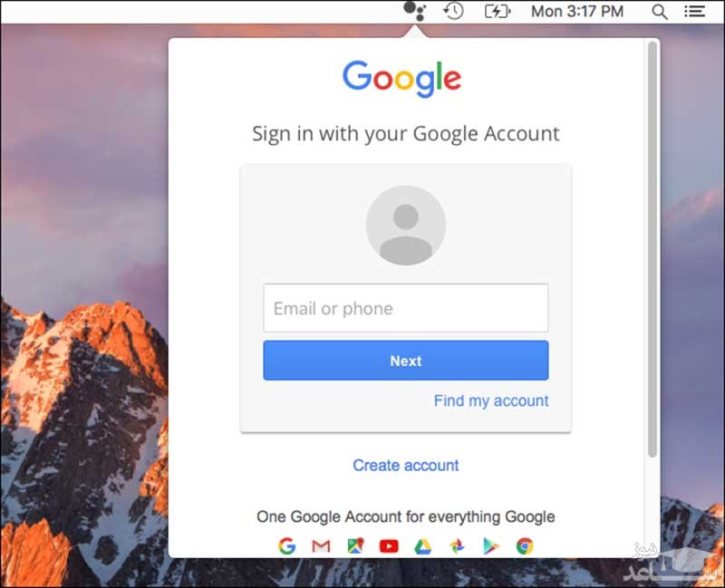Open the Notification Center list icon
Screen dimensions: 725x588
[x=694, y=11]
